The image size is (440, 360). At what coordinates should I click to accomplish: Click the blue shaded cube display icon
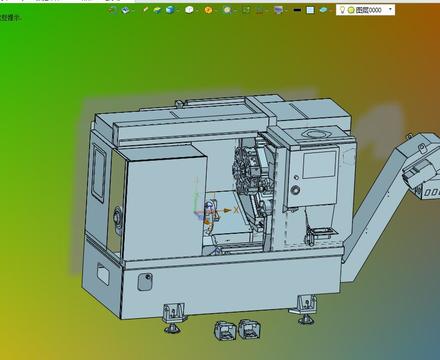170,10
